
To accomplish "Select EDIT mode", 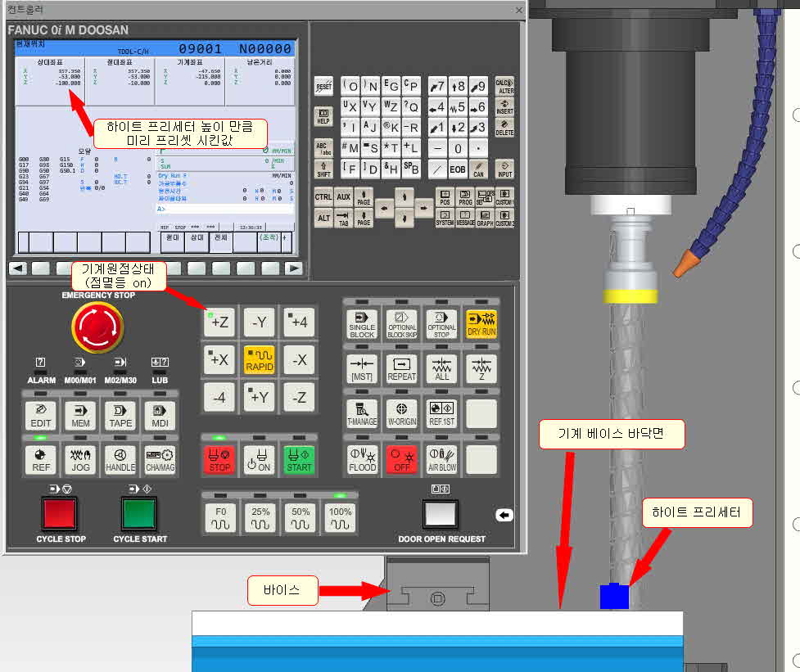I will click(40, 416).
